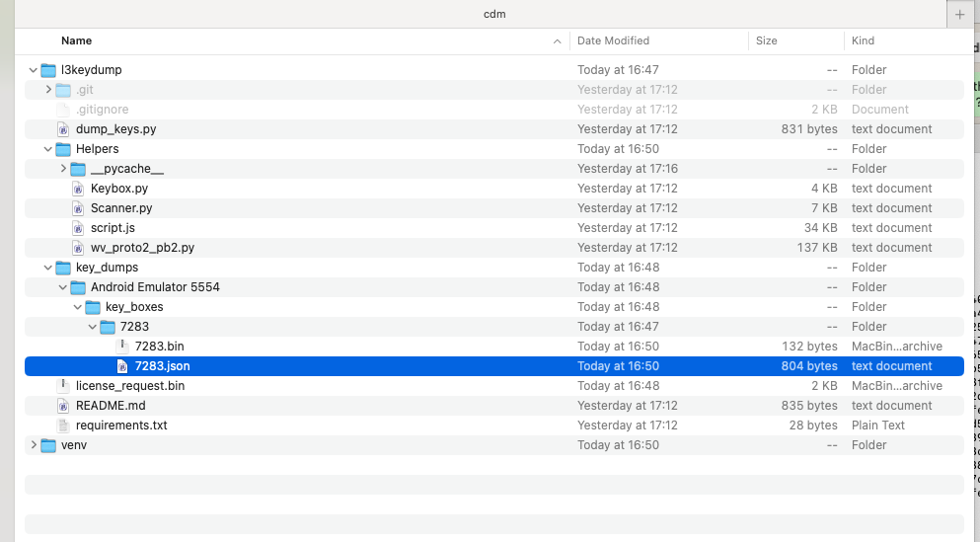Click the README.md file icon
The image size is (980, 542).
pyautogui.click(x=63, y=406)
